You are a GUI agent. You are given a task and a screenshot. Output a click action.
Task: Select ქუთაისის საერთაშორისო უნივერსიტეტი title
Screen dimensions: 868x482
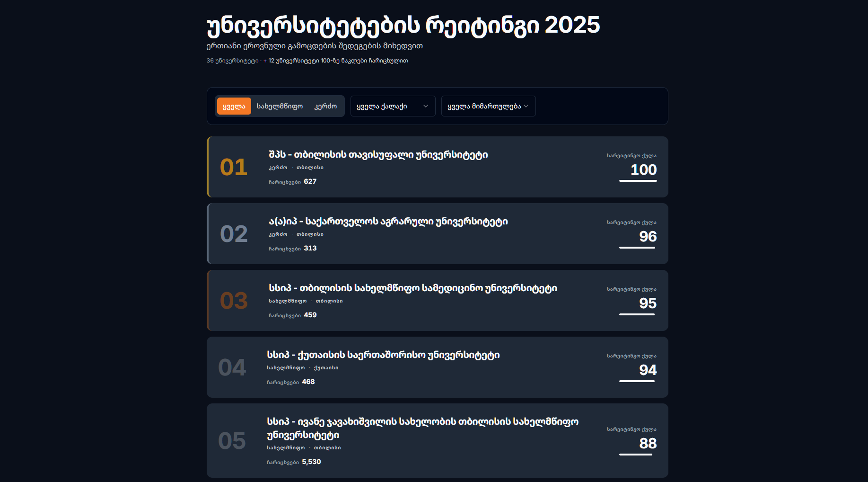[383, 355]
